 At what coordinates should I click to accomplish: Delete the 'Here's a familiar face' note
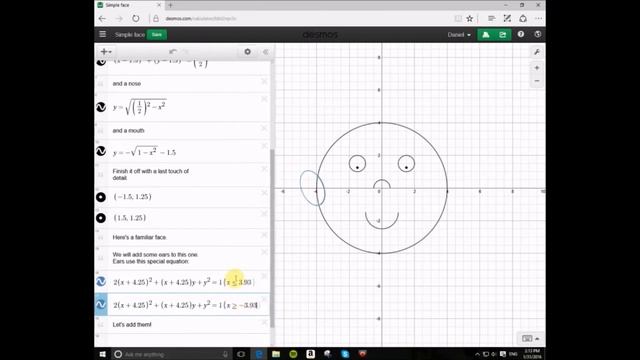point(264,235)
